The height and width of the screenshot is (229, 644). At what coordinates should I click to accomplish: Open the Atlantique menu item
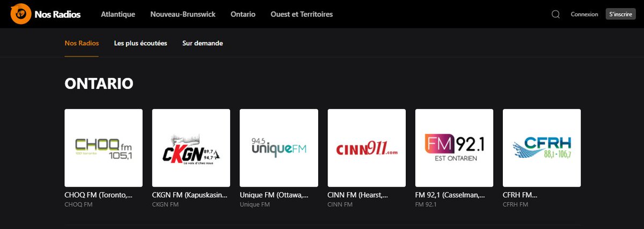(x=118, y=14)
